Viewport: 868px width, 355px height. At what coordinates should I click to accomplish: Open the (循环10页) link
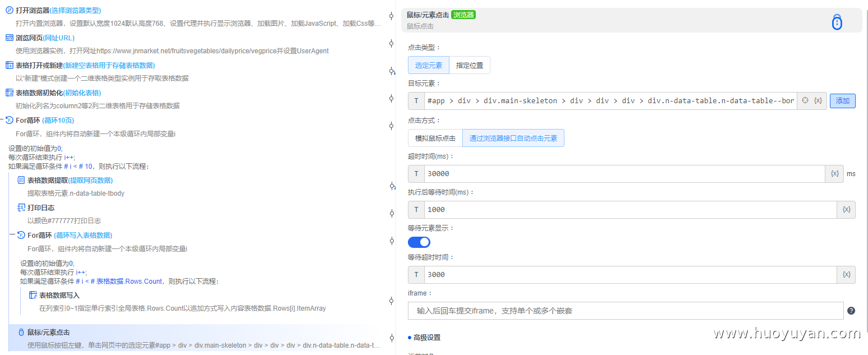pos(58,120)
